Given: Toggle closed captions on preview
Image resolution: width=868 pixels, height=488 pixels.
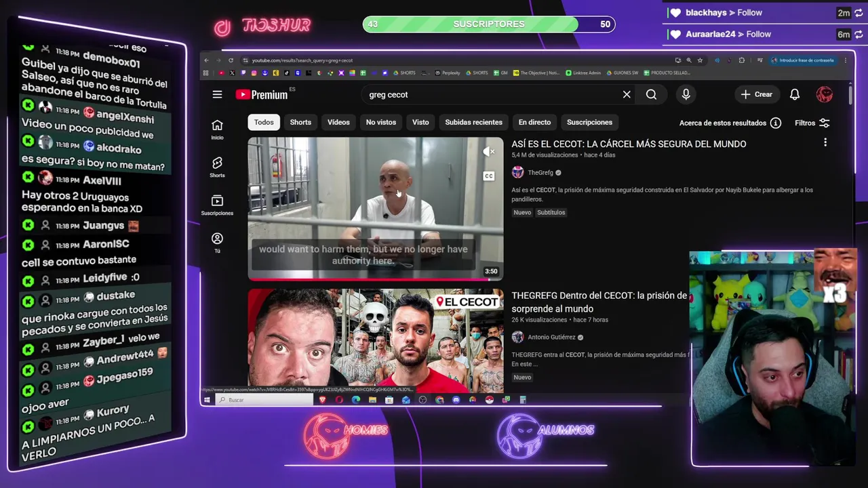Looking at the screenshot, I should click(488, 176).
